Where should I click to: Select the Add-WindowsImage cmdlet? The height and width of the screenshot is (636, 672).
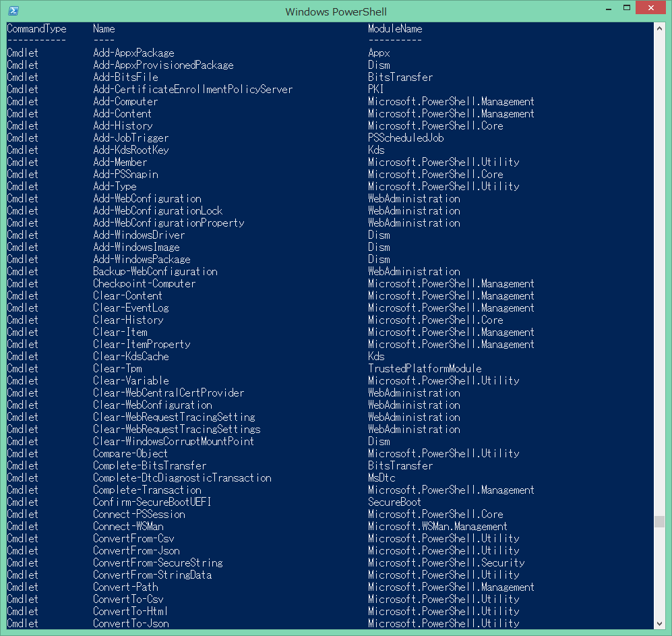pyautogui.click(x=136, y=248)
